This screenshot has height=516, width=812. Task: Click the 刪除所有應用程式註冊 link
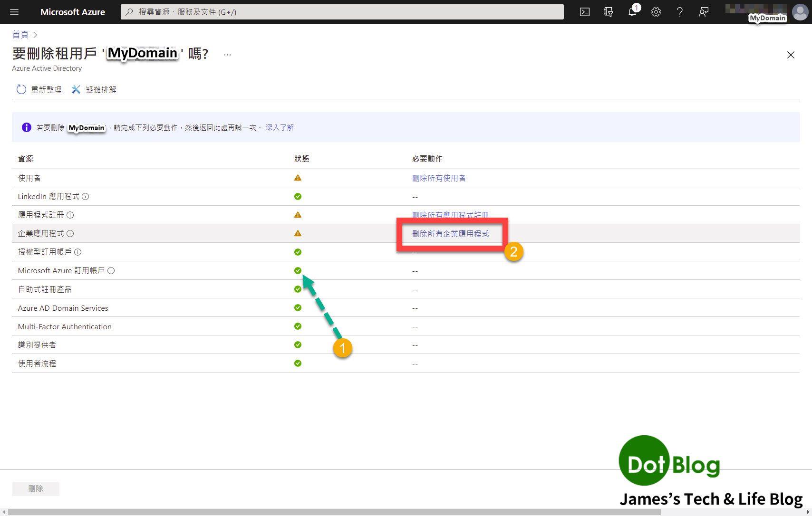[450, 215]
